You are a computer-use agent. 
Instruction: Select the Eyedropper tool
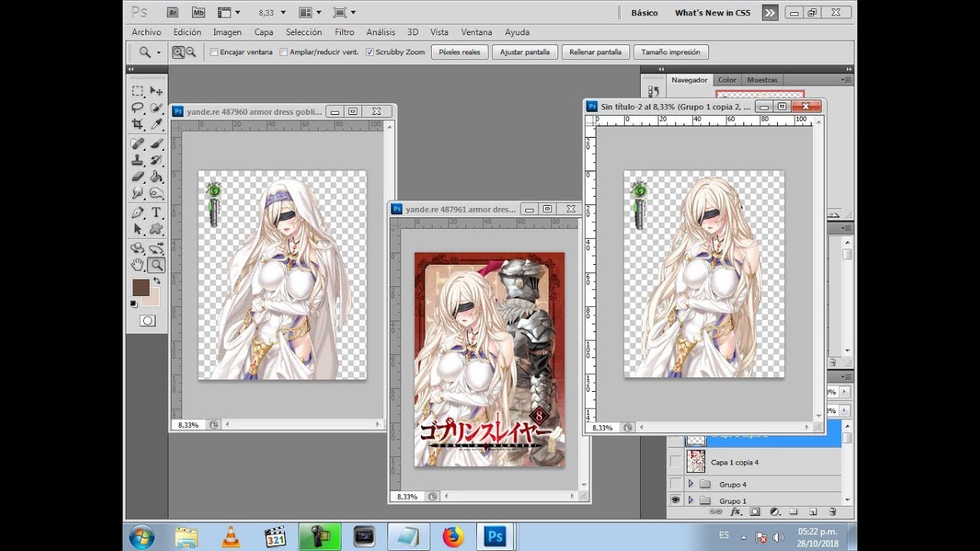(156, 124)
